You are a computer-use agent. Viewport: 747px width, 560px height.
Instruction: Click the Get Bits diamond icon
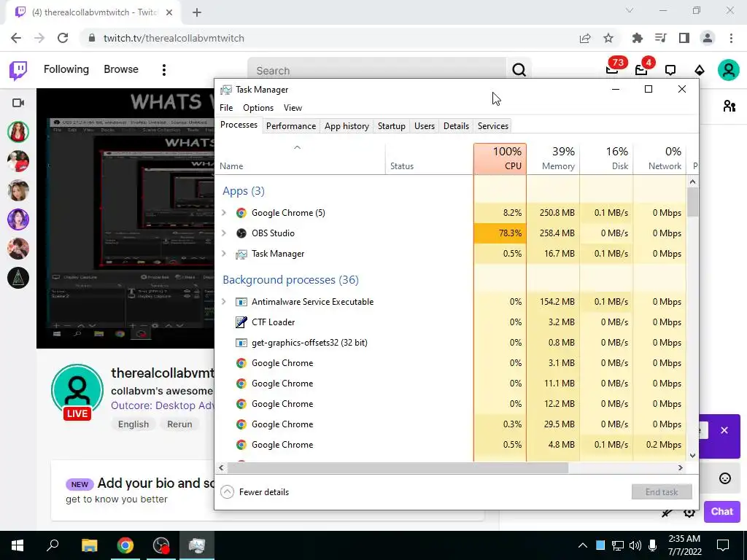click(700, 71)
